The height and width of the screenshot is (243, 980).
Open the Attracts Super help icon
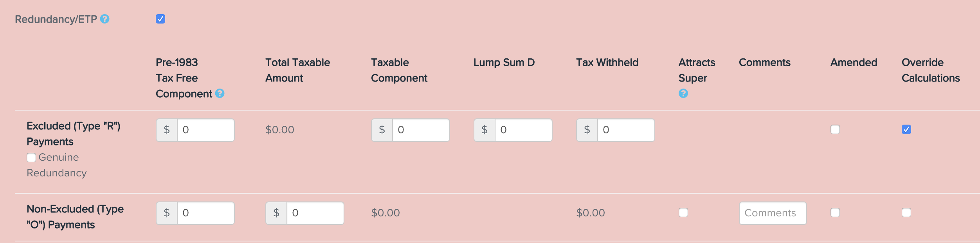pyautogui.click(x=683, y=93)
